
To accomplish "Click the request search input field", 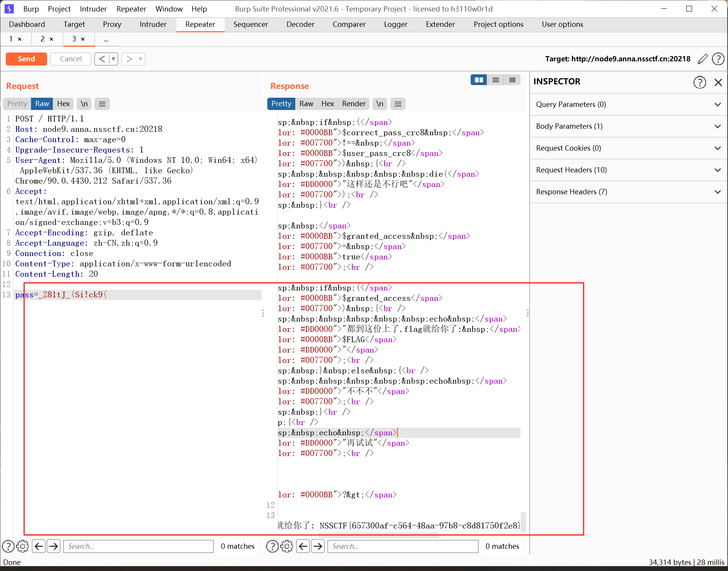I will coord(138,546).
